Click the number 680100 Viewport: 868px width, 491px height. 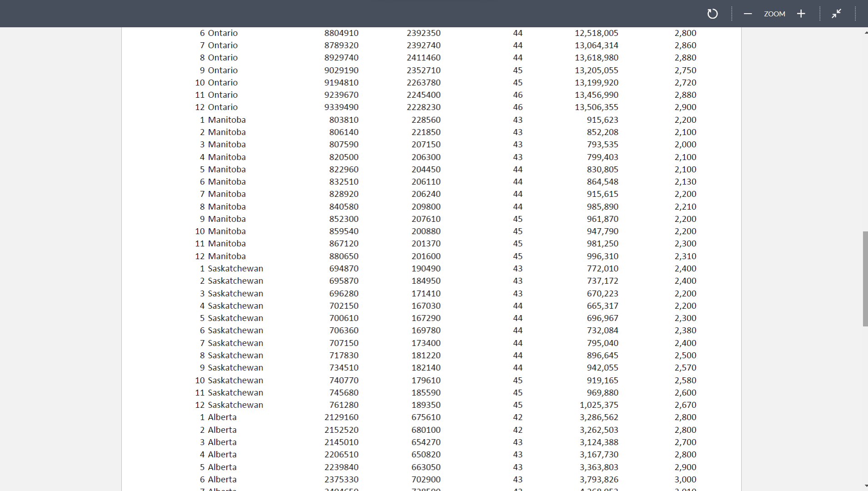(x=426, y=430)
